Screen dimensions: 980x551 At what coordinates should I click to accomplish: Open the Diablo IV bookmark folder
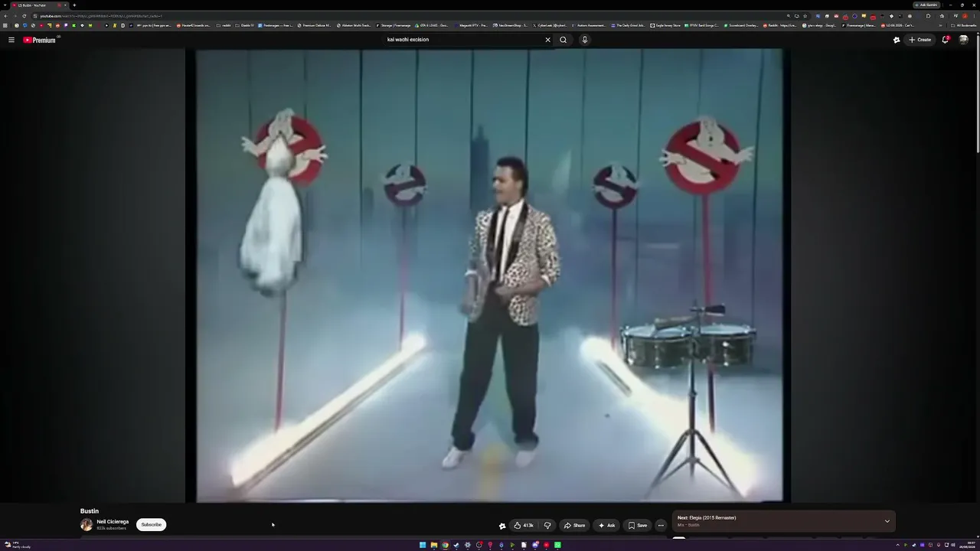[x=245, y=25]
